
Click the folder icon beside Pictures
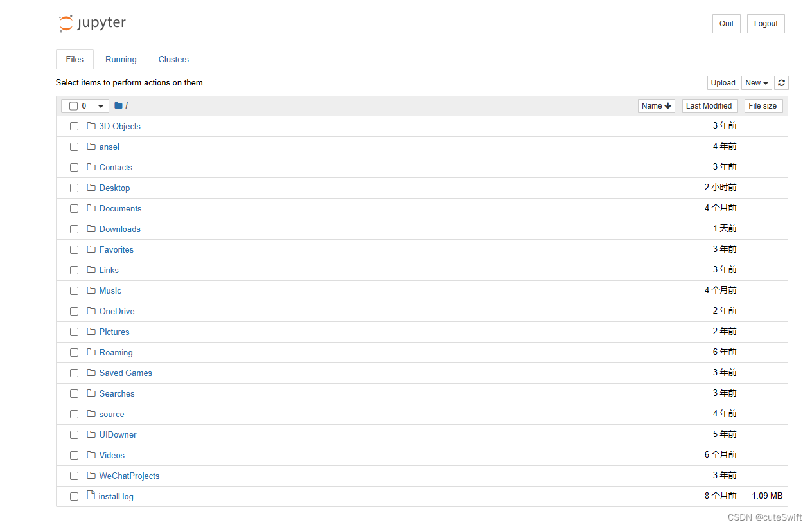coord(91,332)
